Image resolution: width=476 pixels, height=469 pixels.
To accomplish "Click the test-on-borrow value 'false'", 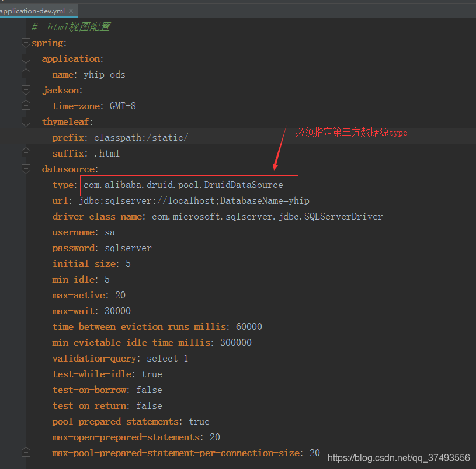I will point(149,390).
